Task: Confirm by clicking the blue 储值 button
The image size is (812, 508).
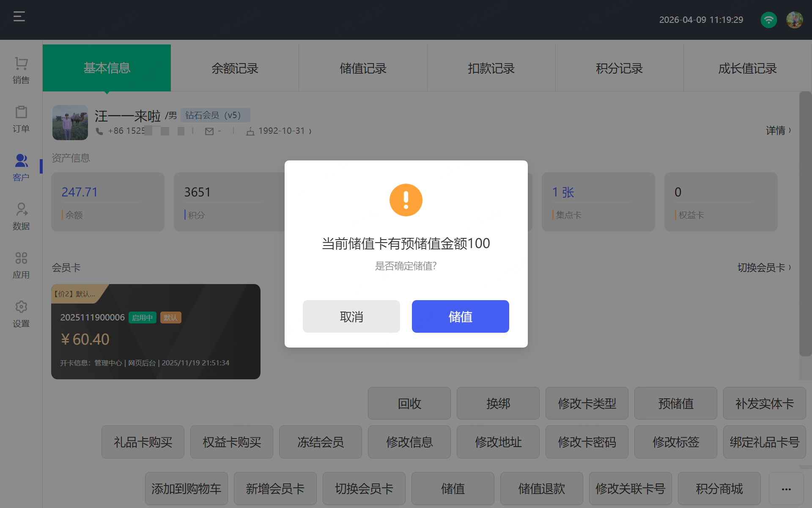Action: pyautogui.click(x=460, y=316)
